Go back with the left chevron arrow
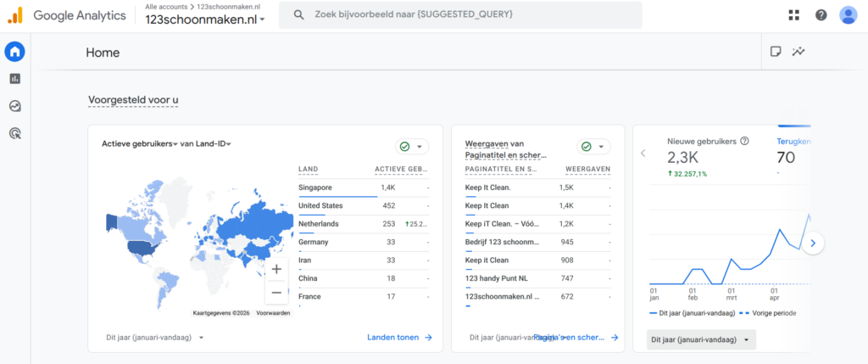The width and height of the screenshot is (868, 364). tap(643, 154)
